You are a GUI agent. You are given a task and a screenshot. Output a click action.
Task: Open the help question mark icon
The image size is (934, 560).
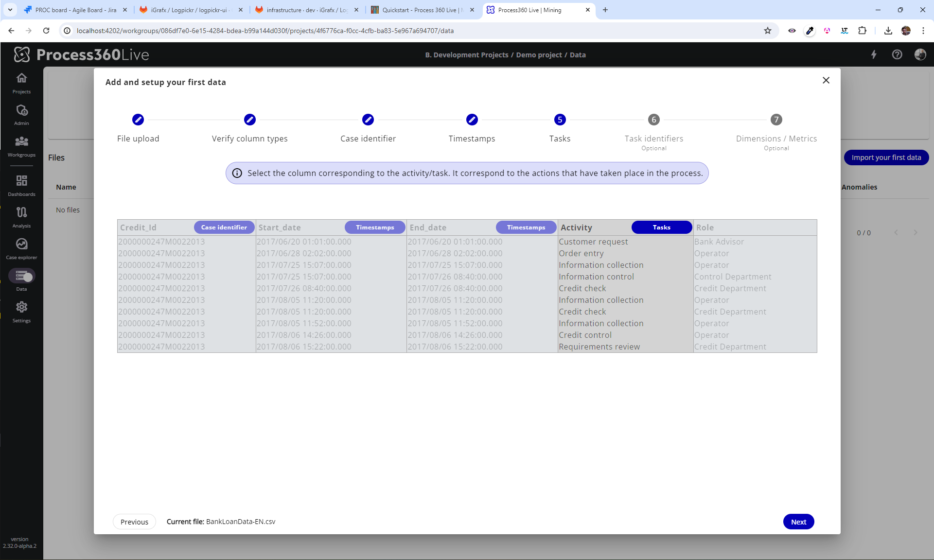coord(897,54)
